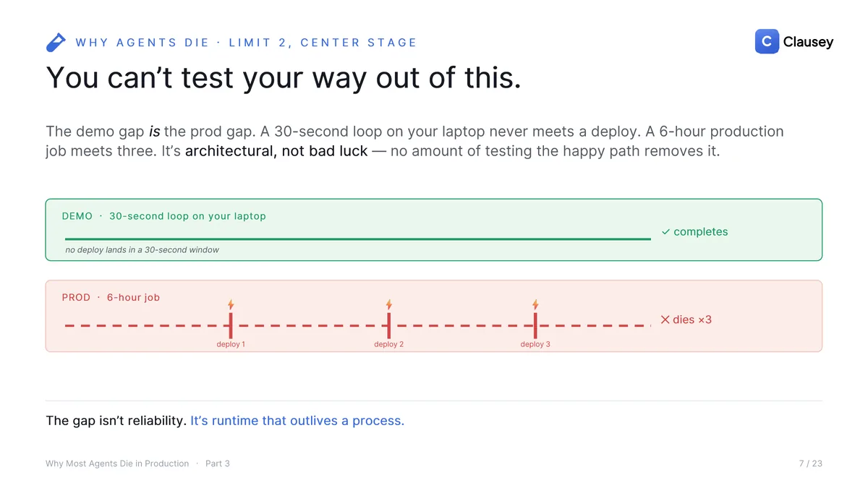Click the red dashed prod timeline
Screen dimensions: 868x488
point(358,326)
